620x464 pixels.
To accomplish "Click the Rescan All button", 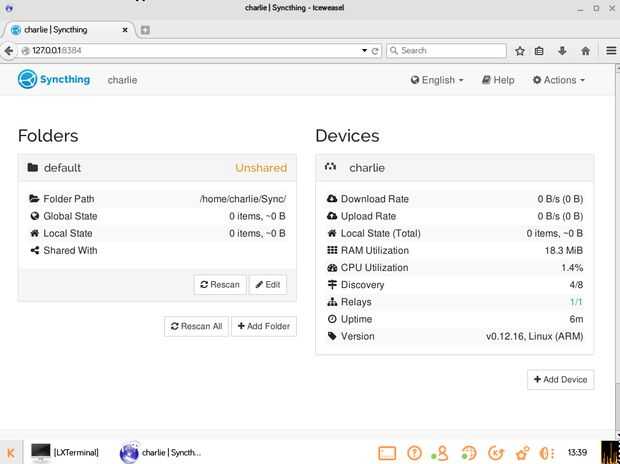I will coord(196,326).
